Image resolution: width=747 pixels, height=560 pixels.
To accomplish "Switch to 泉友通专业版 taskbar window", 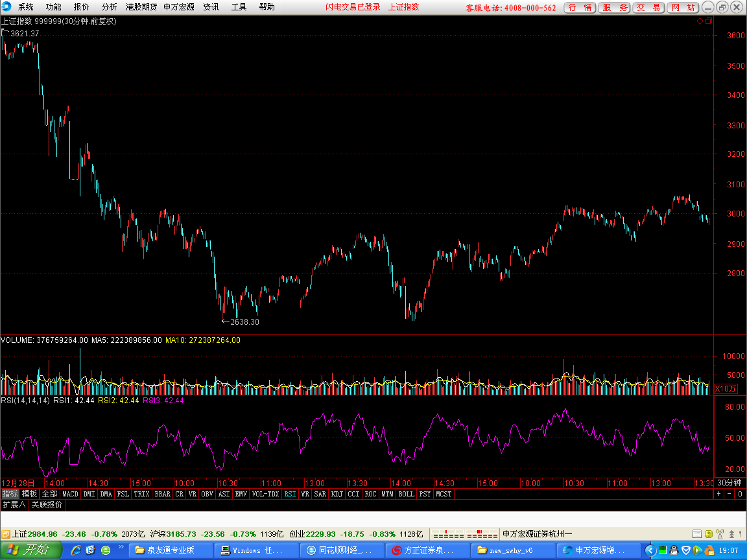I will (171, 550).
